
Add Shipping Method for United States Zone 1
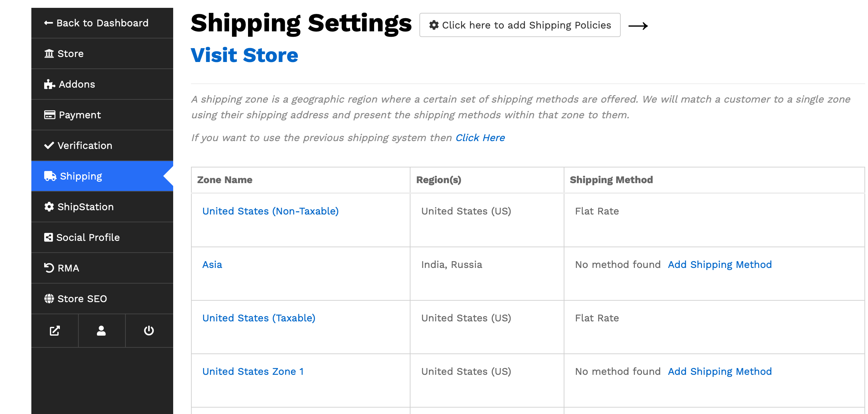point(720,372)
